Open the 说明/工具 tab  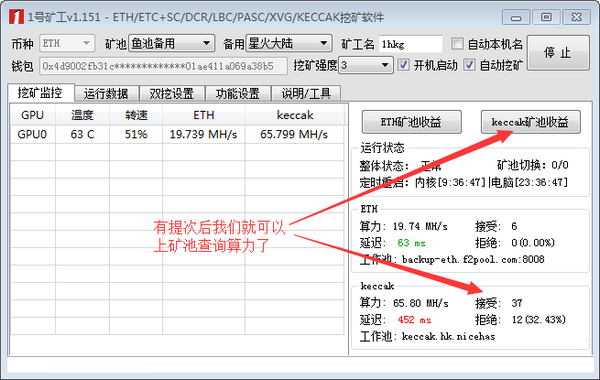(x=306, y=93)
